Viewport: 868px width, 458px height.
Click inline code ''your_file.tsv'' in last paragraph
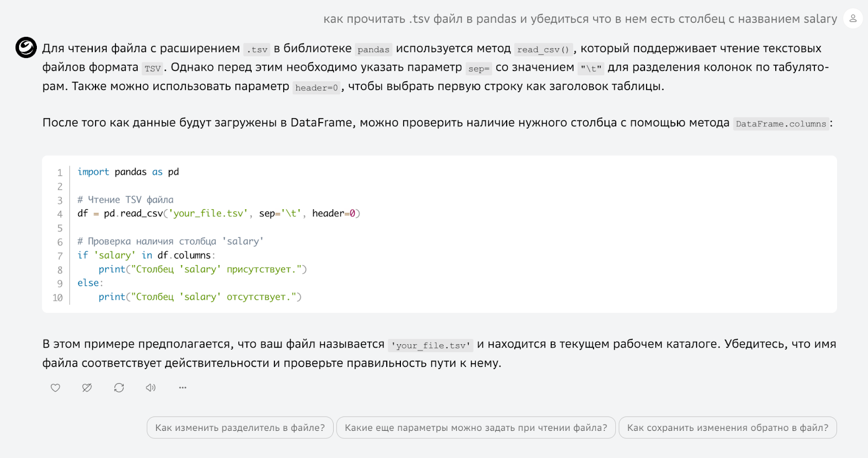coord(431,345)
